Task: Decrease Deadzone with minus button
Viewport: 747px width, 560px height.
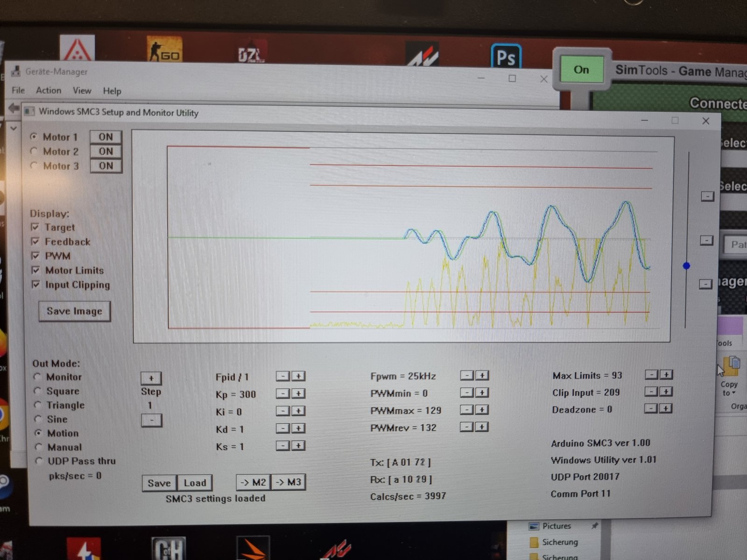Action: (651, 408)
